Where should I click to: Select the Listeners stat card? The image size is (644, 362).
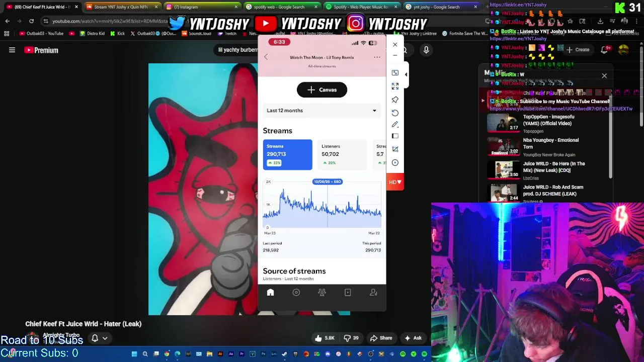[342, 154]
